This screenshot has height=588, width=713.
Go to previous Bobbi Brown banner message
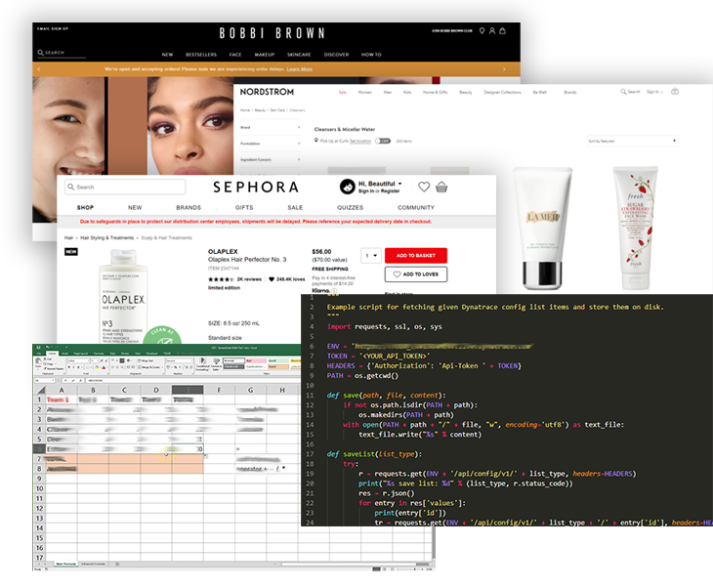[x=39, y=69]
